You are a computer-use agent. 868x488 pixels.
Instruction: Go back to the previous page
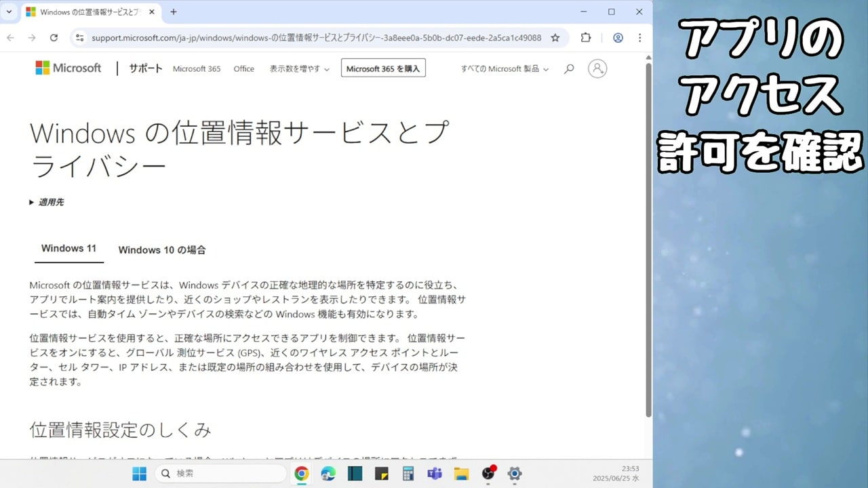click(x=10, y=38)
